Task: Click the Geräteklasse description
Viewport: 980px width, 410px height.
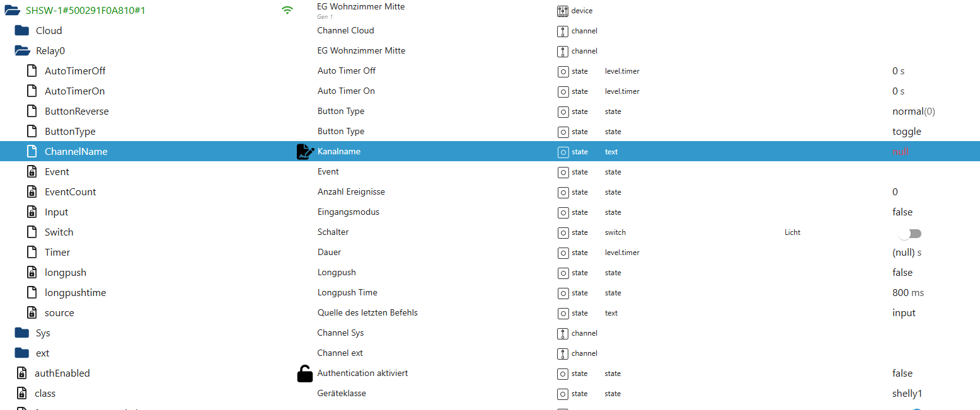Action: (x=342, y=393)
